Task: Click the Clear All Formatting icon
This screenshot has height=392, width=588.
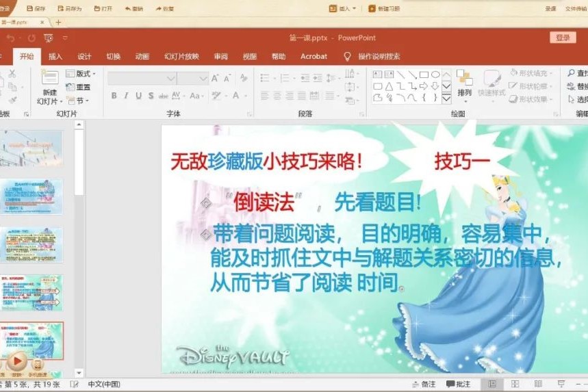Action: [x=244, y=78]
